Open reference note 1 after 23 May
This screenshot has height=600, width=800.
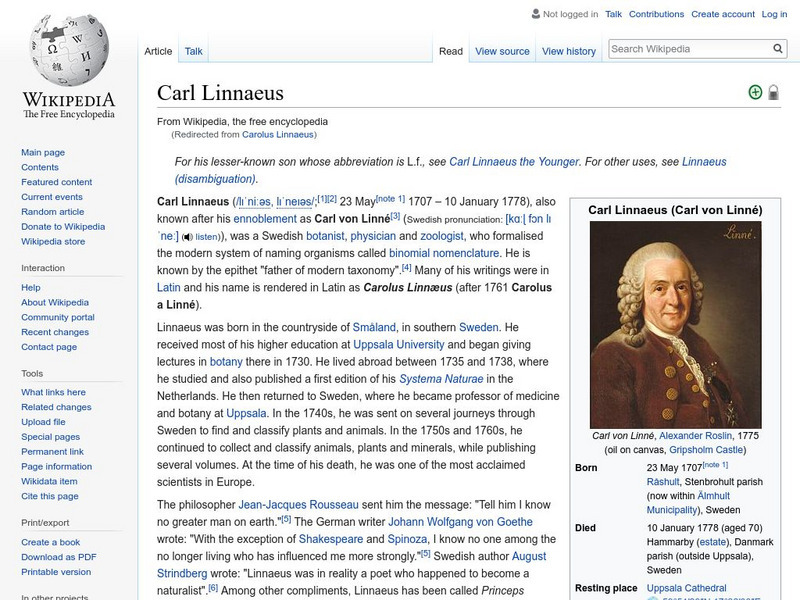(387, 198)
